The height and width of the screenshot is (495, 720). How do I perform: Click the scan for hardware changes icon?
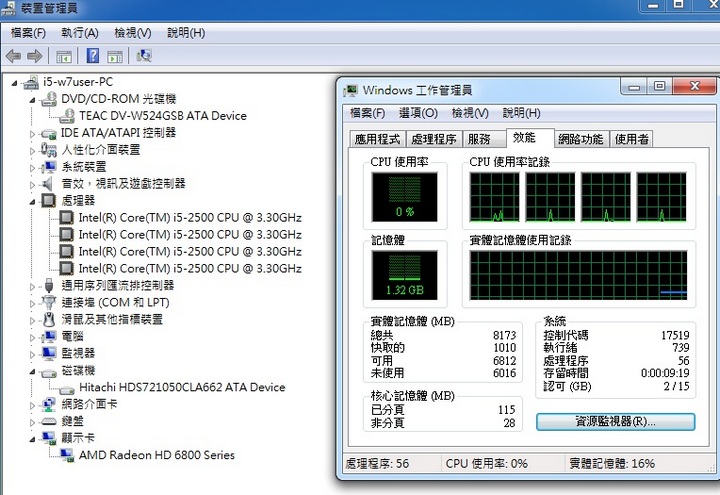(x=144, y=56)
